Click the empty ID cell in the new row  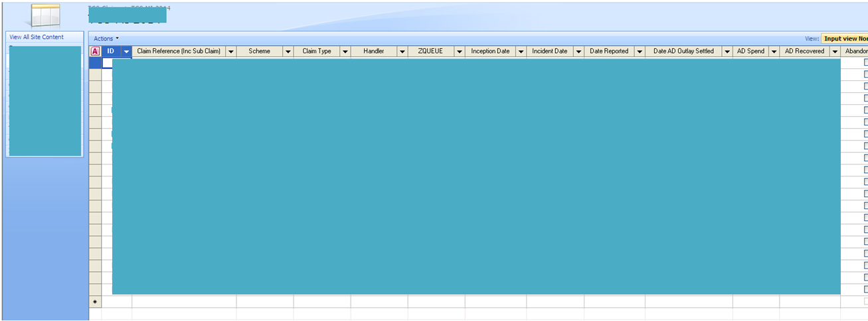117,301
